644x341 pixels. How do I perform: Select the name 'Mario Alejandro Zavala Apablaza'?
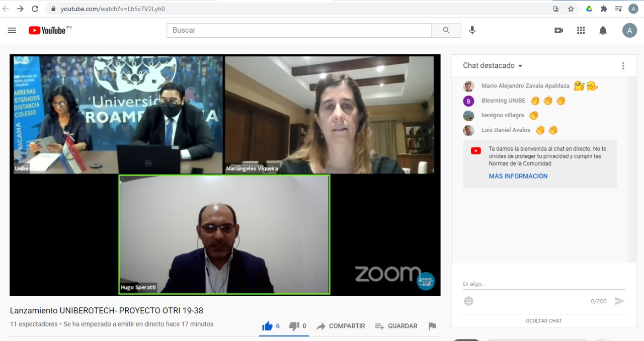click(x=525, y=86)
